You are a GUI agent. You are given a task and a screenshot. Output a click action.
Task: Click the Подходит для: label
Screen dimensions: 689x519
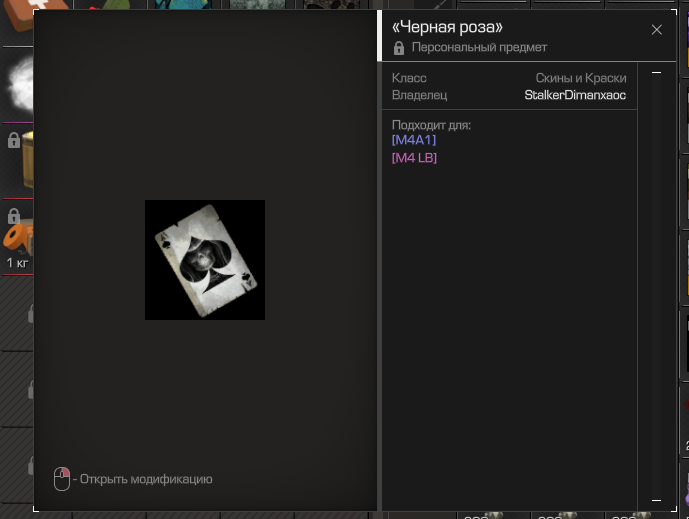click(431, 125)
